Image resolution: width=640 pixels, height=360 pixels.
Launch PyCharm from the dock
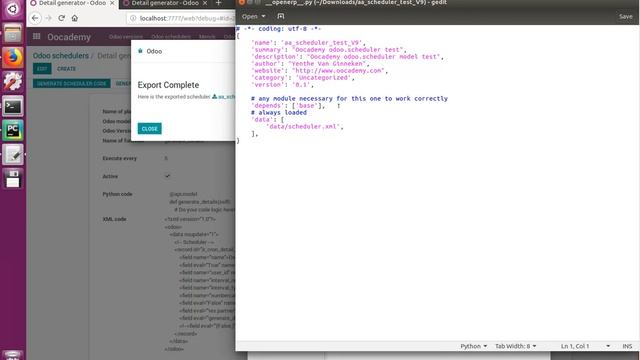point(12,131)
